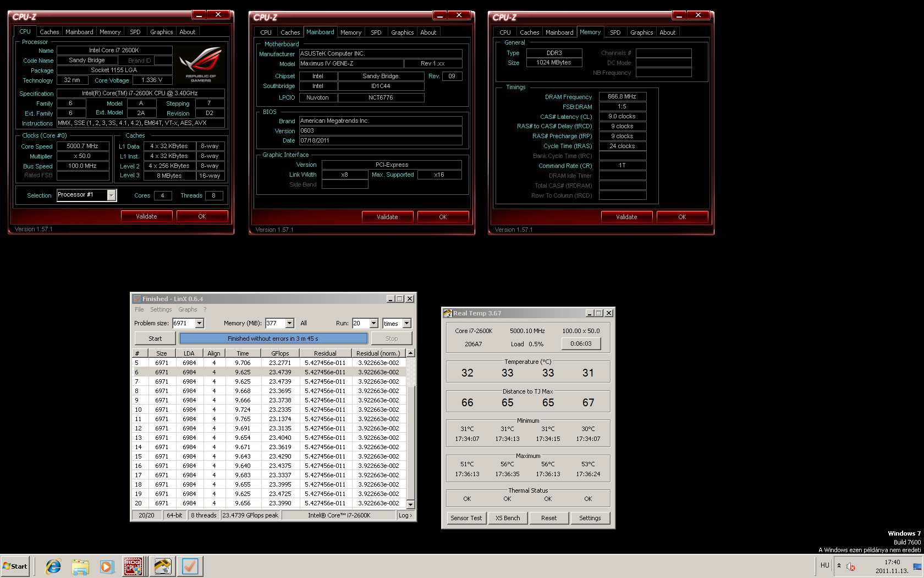Select LinX result row 6
Image resolution: width=924 pixels, height=578 pixels.
269,372
